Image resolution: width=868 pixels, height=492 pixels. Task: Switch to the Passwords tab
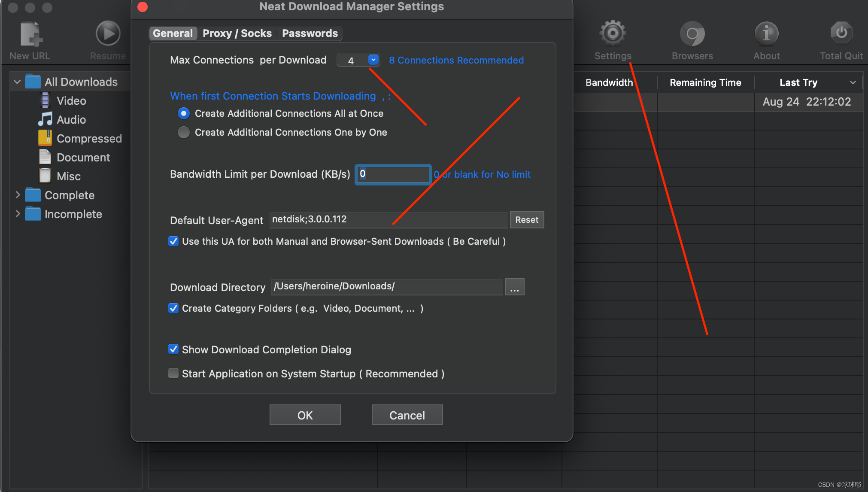pos(310,33)
